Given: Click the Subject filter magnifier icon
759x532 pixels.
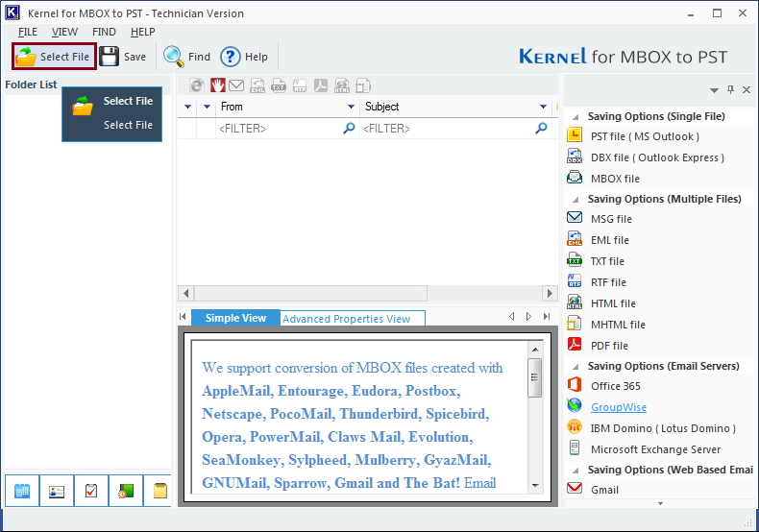Looking at the screenshot, I should (542, 128).
